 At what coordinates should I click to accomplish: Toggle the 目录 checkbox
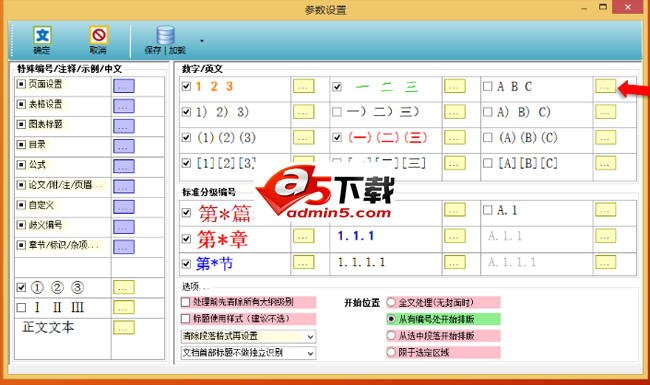coord(21,145)
